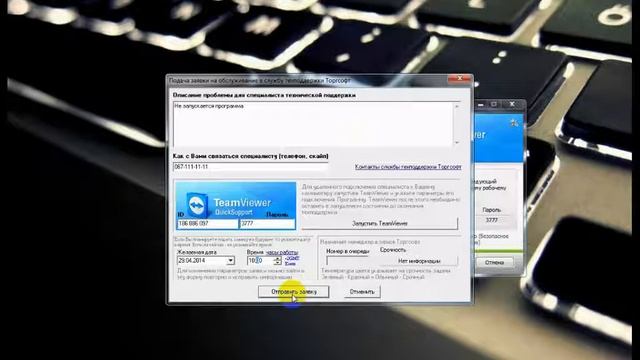Screen dimensions: 640x360
Task: Click the problem description text area
Action: pyautogui.click(x=313, y=124)
